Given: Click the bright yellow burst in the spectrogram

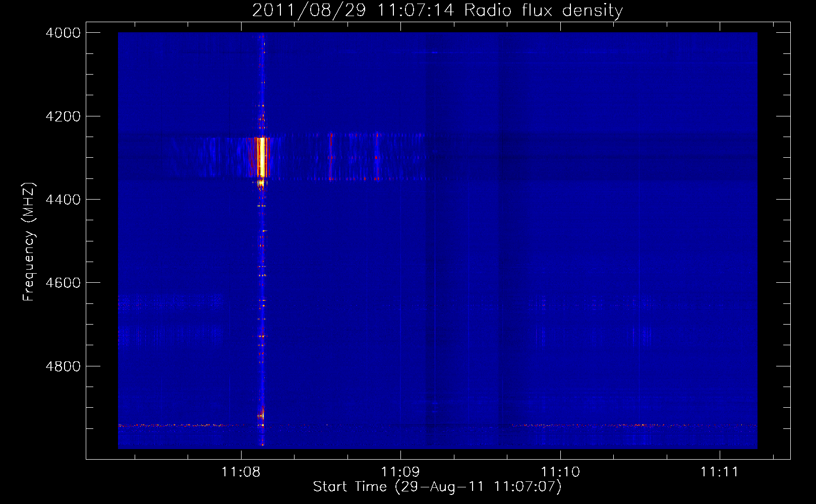Looking at the screenshot, I should pos(261,157).
